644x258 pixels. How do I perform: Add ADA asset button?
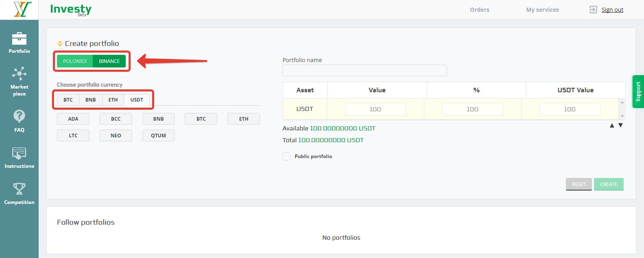tap(73, 119)
